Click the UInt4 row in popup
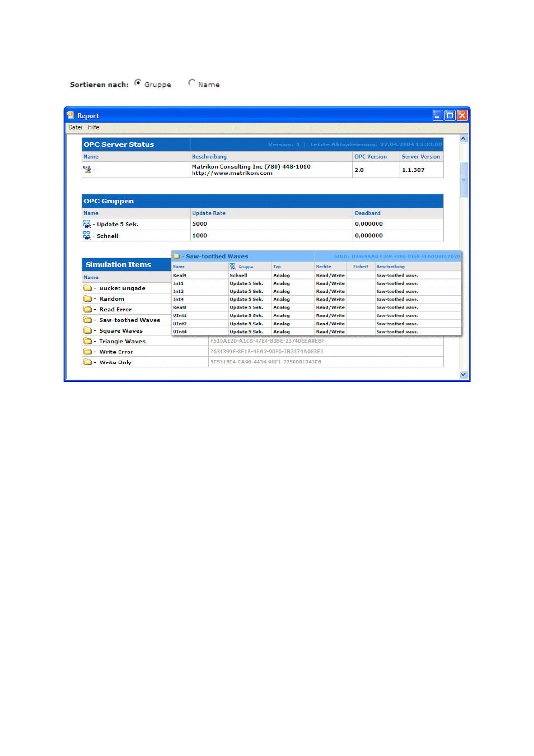 point(316,332)
